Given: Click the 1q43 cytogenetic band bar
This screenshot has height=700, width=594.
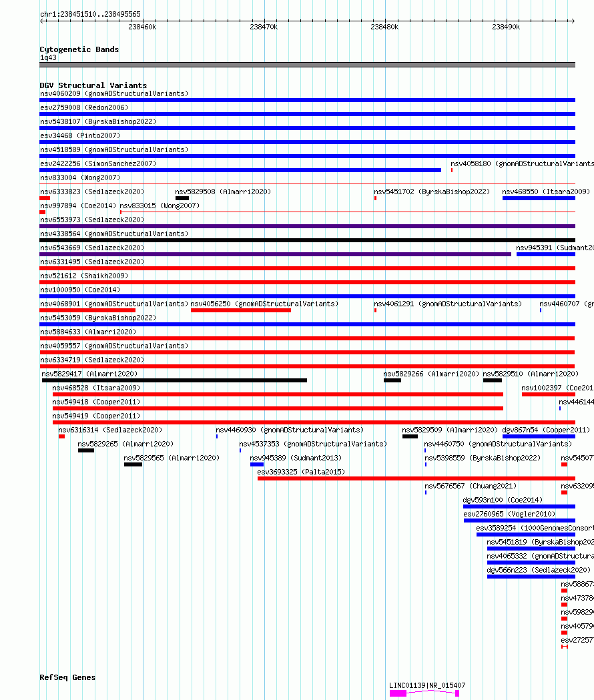Looking at the screenshot, I should coord(307,65).
